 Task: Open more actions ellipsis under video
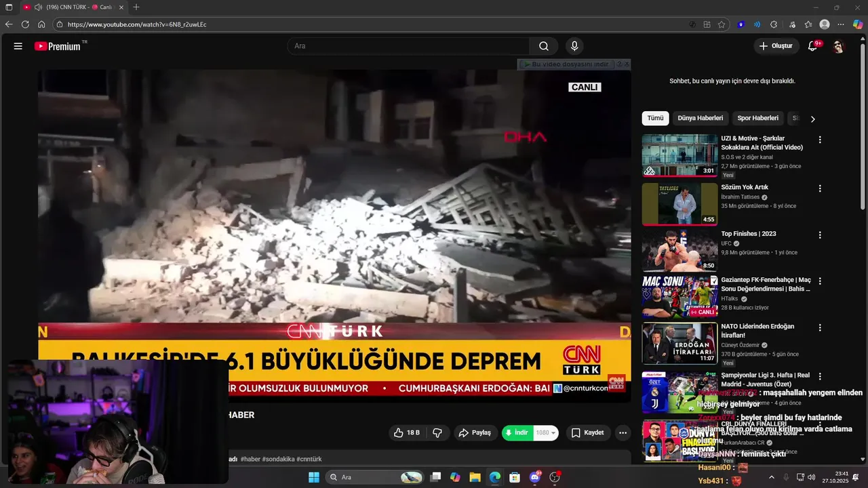pos(623,432)
